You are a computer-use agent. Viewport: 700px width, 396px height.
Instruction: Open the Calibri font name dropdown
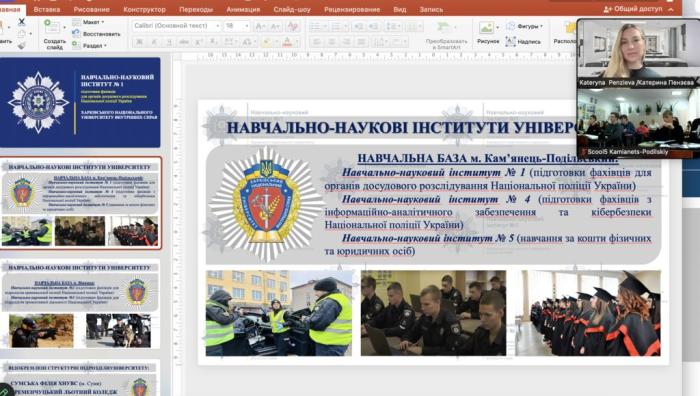coord(217,26)
